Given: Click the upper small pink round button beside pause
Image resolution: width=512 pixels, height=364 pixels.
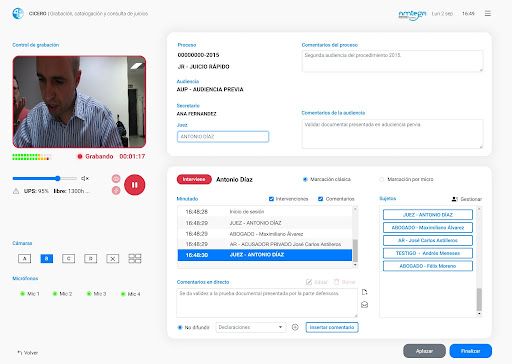Looking at the screenshot, I should pos(116,179).
